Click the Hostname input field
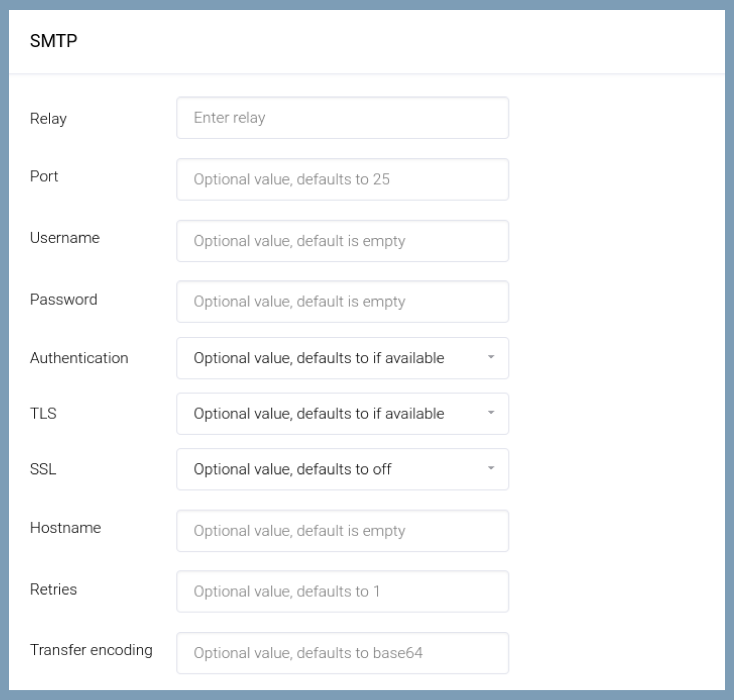The image size is (734, 700). (342, 531)
